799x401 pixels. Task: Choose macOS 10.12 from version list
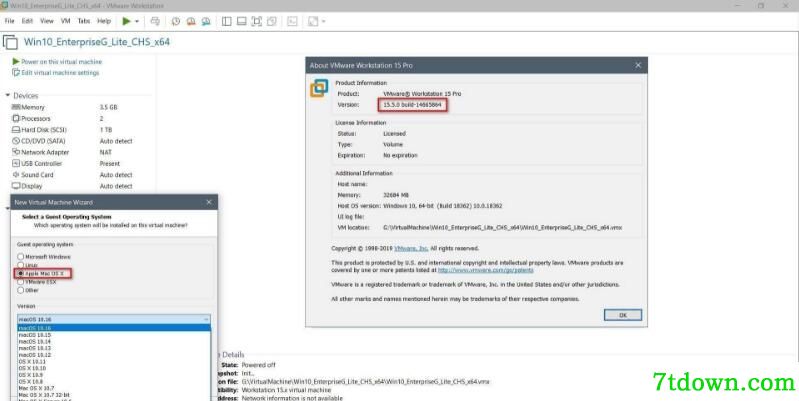[114, 355]
